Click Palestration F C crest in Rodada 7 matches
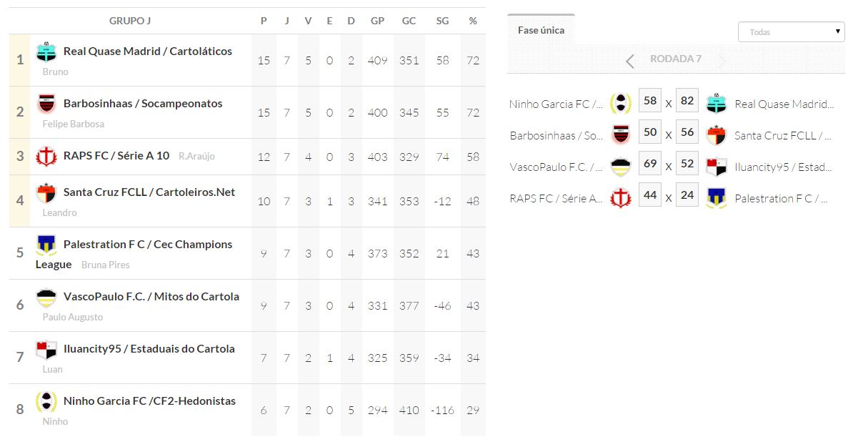The image size is (868, 442). tap(716, 197)
